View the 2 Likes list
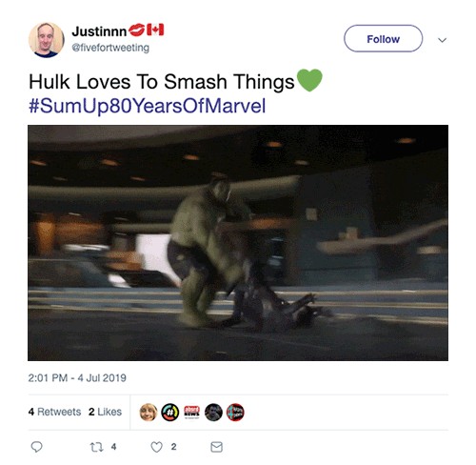Image resolution: width=476 pixels, height=465 pixels. point(105,412)
